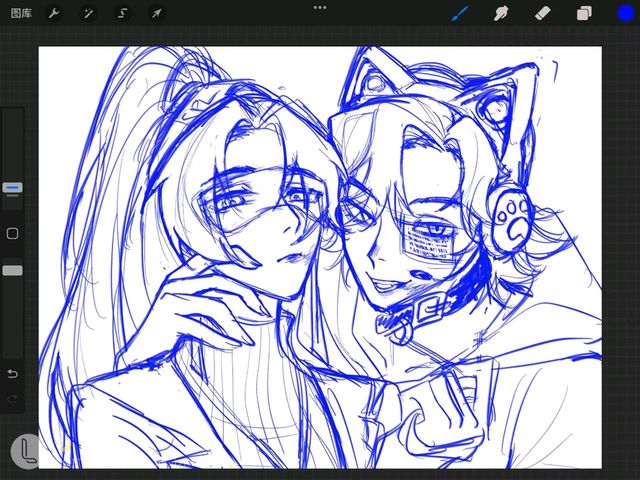Tap the round floating button at bottom left
The height and width of the screenshot is (480, 640).
(x=27, y=451)
